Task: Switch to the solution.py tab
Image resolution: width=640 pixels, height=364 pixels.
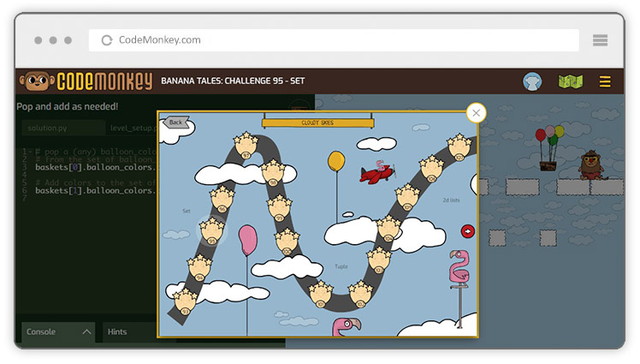Action: [x=47, y=128]
